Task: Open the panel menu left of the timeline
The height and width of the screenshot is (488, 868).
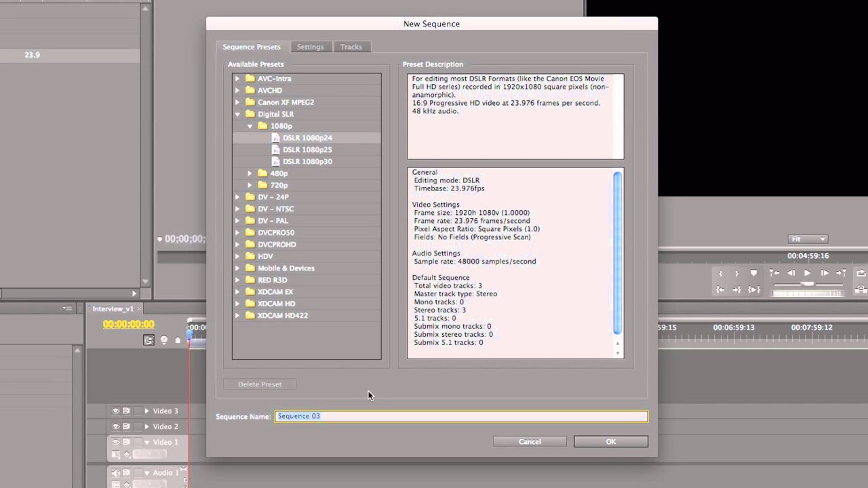Action: [67, 308]
